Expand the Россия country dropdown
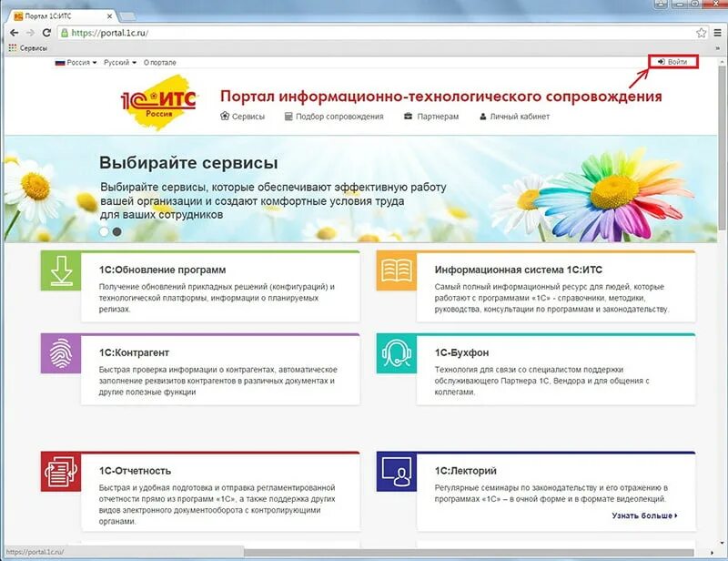The height and width of the screenshot is (561, 728). coord(76,62)
